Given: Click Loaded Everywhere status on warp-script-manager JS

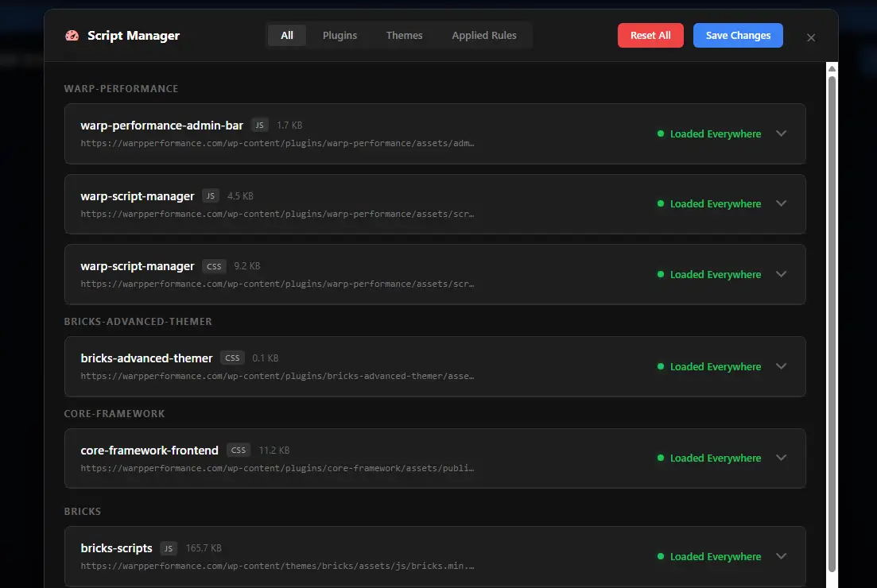Looking at the screenshot, I should (715, 204).
